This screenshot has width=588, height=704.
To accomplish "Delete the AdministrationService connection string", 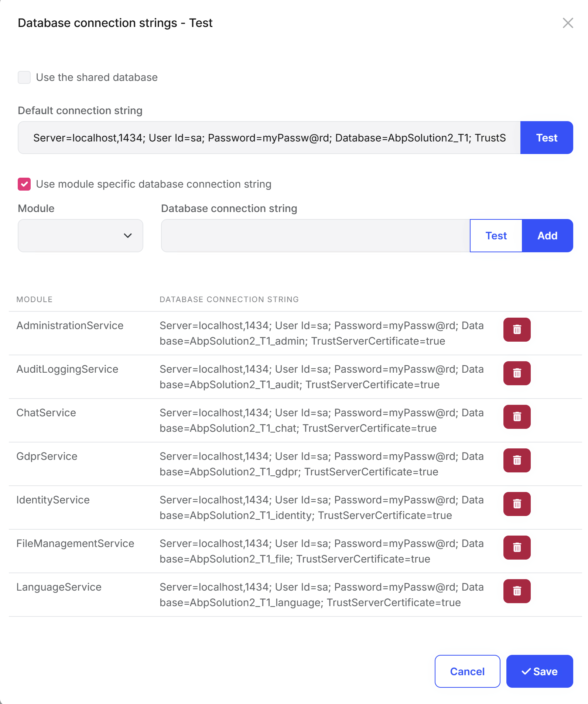I will point(517,329).
